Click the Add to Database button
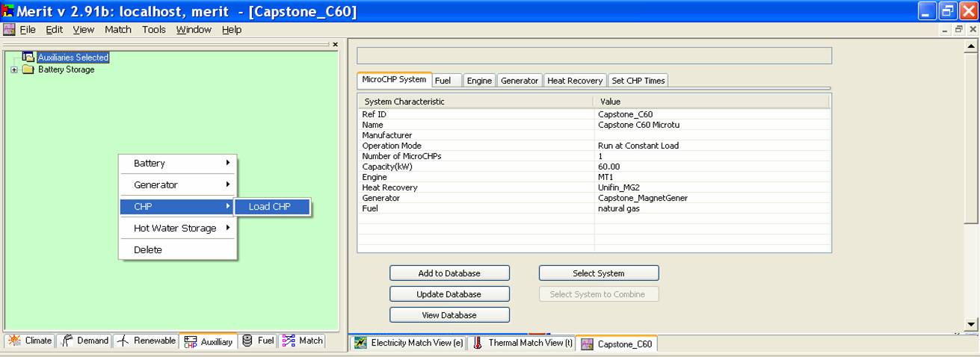980x357 pixels. tap(449, 273)
